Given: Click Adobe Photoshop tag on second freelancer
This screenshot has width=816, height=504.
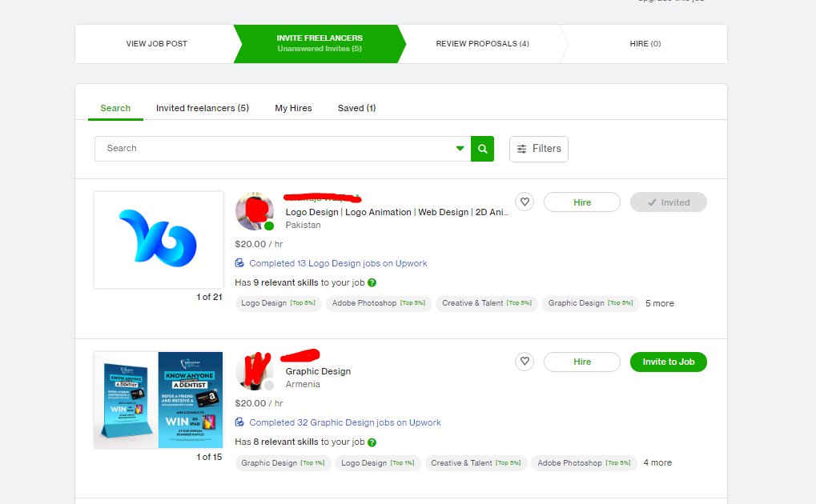Looking at the screenshot, I should tap(584, 463).
